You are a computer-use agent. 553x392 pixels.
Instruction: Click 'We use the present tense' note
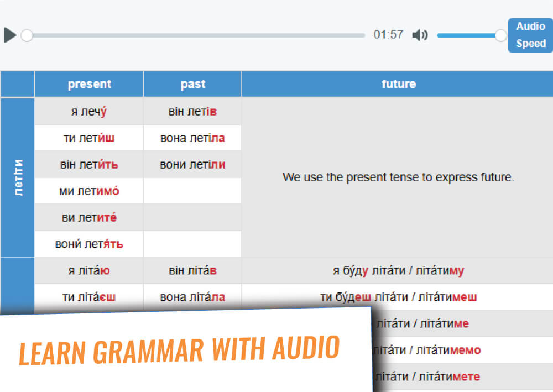pyautogui.click(x=398, y=177)
